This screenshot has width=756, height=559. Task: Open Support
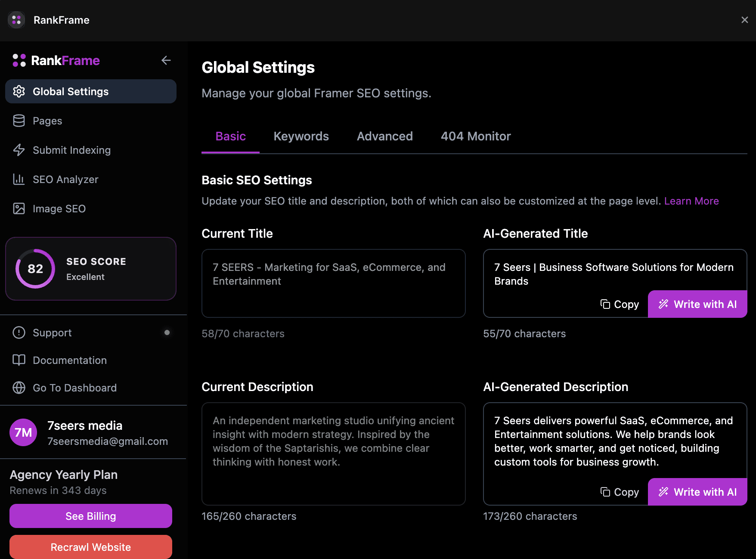click(x=91, y=332)
